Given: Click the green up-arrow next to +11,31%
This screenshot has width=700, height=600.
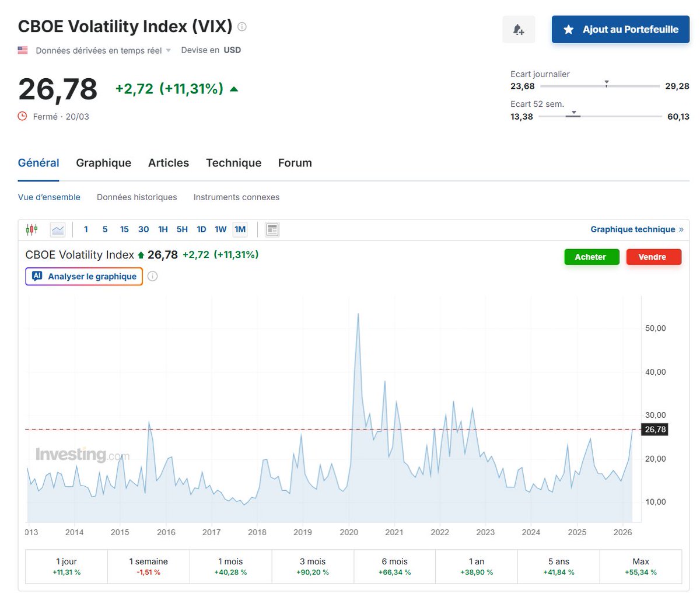Looking at the screenshot, I should point(234,89).
